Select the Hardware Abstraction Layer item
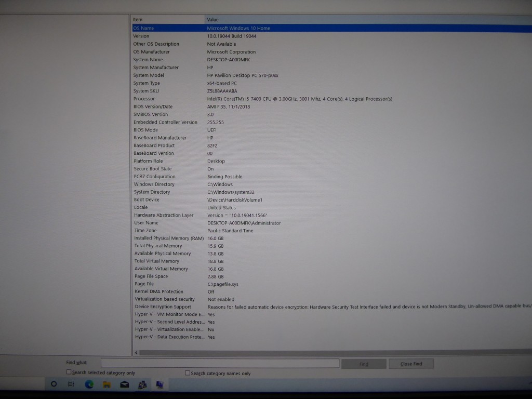The height and width of the screenshot is (399, 532). (164, 215)
